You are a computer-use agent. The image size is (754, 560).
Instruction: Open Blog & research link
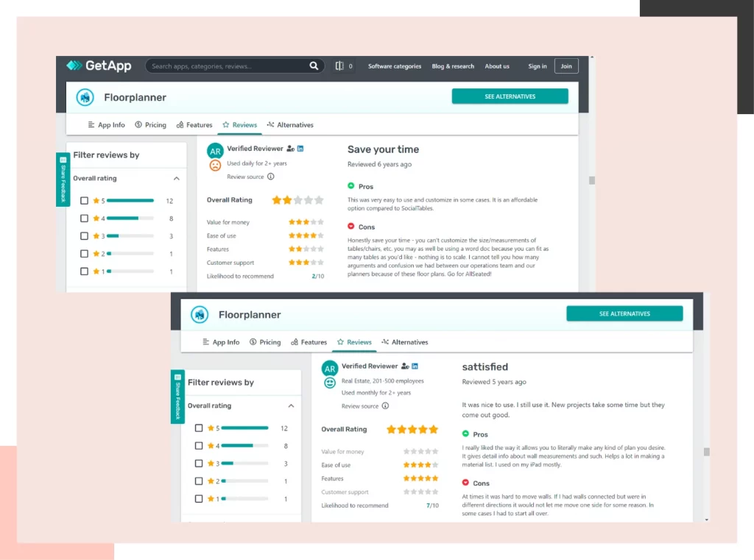pos(453,66)
